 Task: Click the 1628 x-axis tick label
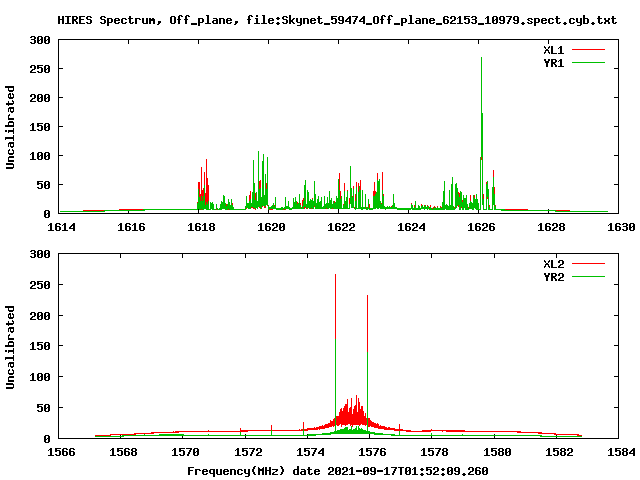(x=551, y=227)
